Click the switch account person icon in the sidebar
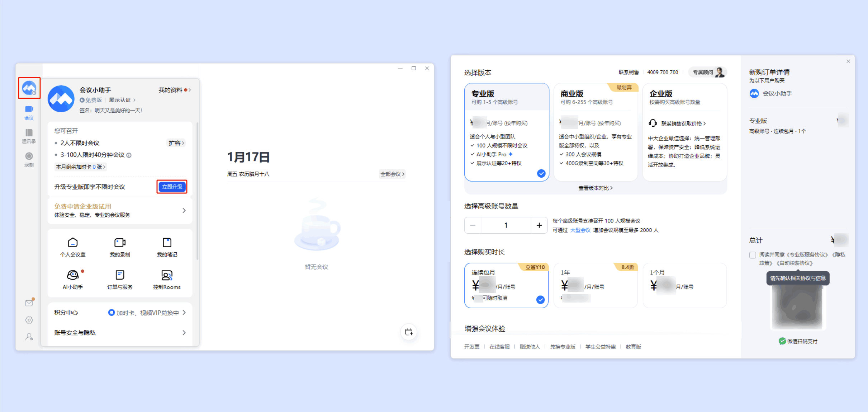 [29, 337]
